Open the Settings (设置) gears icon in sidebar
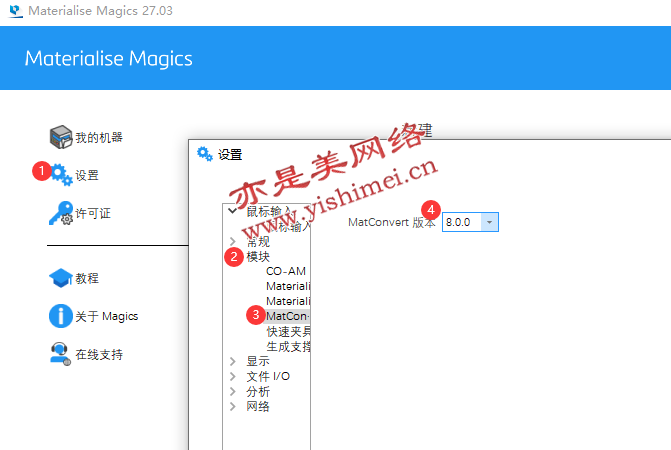Viewport: 671px width, 450px height. pos(62,175)
